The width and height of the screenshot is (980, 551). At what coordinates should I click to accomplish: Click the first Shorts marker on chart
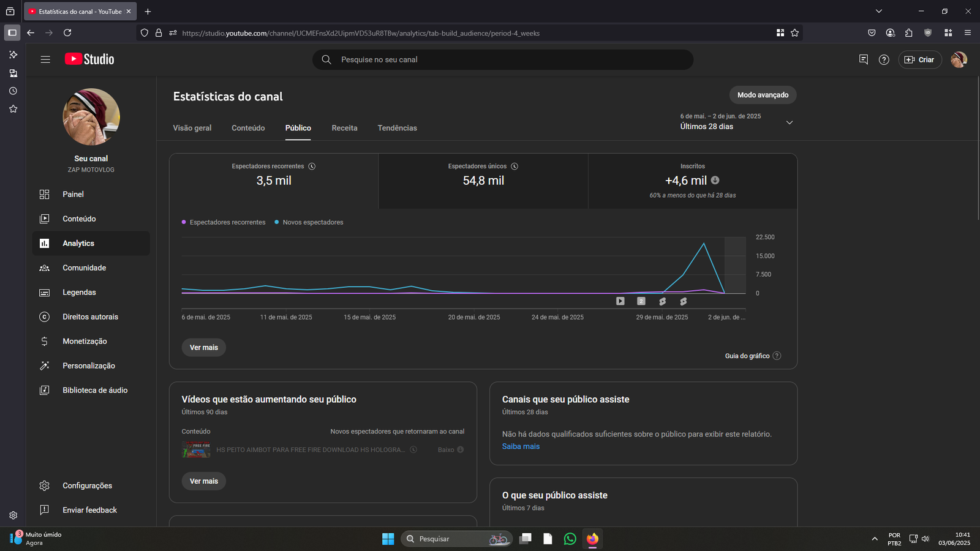point(662,301)
